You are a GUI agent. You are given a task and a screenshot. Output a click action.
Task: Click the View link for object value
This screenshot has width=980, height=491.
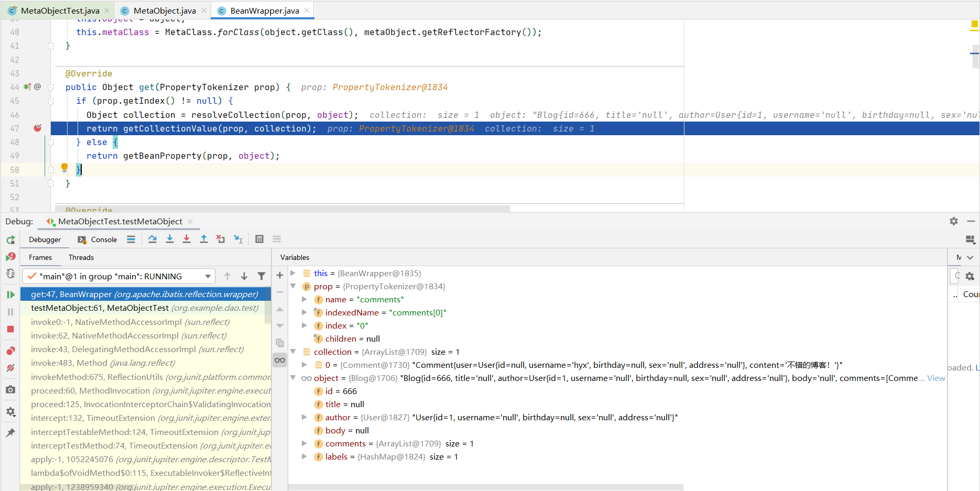(x=936, y=378)
